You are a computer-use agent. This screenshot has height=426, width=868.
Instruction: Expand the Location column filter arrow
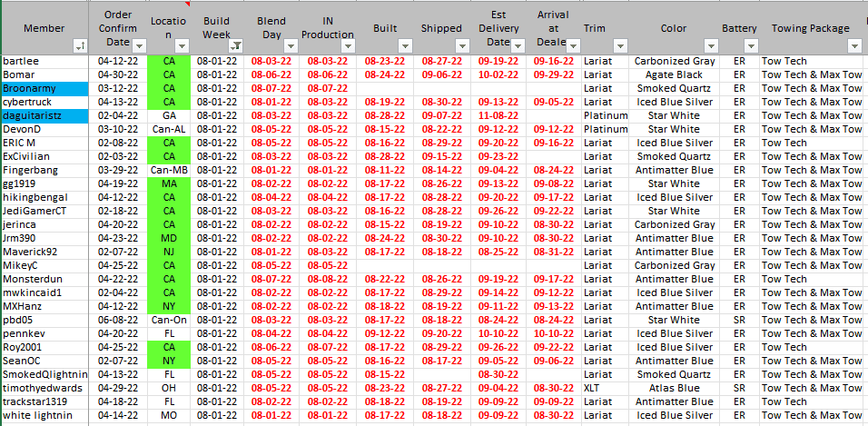182,45
